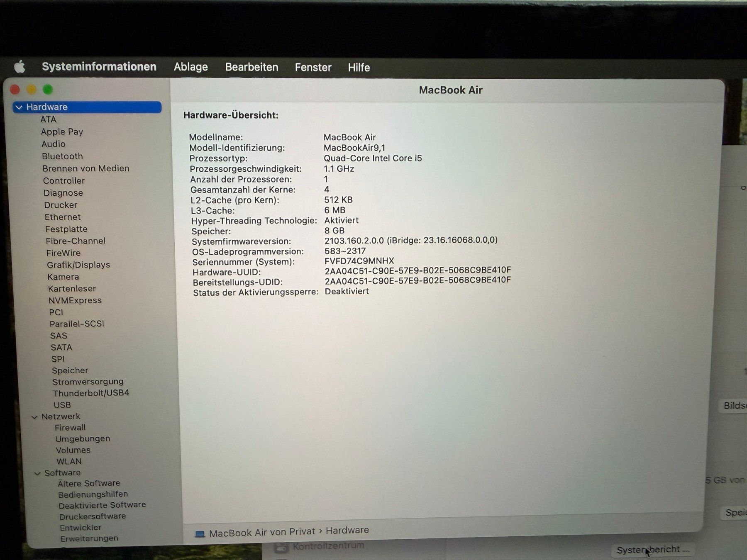Select Parallel-SCSI in the sidebar
747x560 pixels.
point(77,324)
